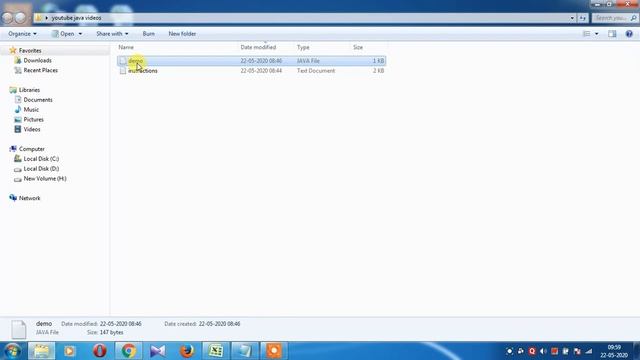Click the Show desktop strip
Viewport: 640px width, 360px height.
tap(637, 351)
